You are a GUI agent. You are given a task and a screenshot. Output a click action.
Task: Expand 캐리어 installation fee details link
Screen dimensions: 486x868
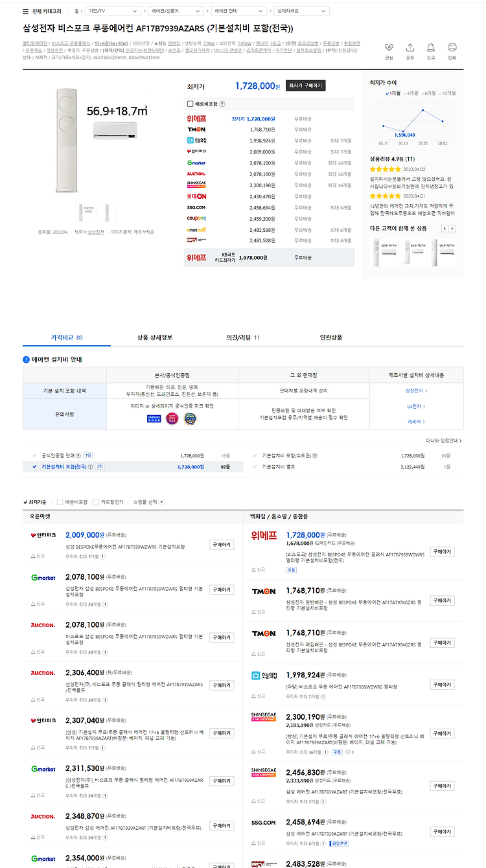pos(416,422)
